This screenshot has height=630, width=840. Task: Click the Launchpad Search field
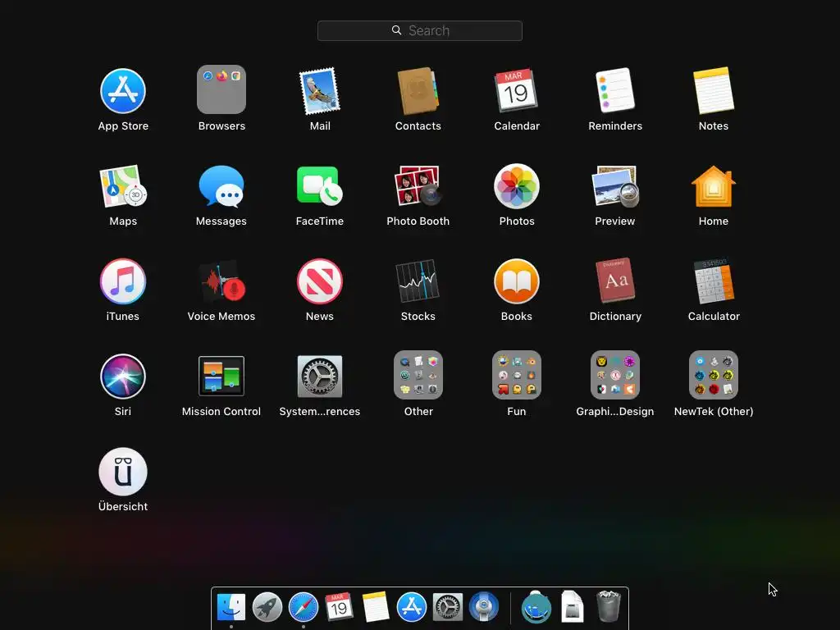click(419, 30)
